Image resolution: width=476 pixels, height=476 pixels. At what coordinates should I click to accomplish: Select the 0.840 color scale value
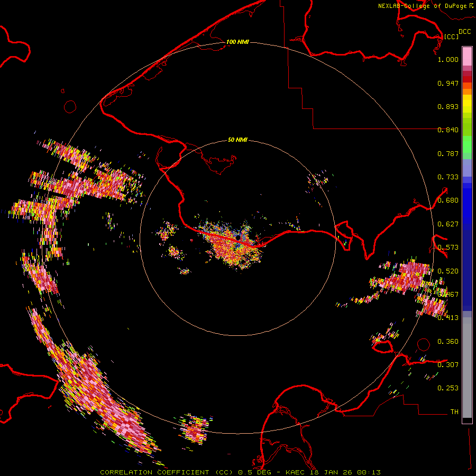448,130
